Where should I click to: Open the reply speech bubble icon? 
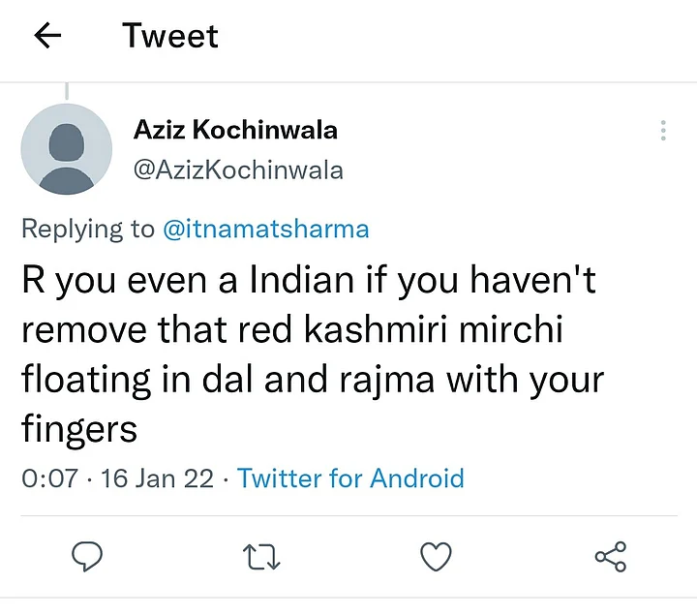[88, 556]
